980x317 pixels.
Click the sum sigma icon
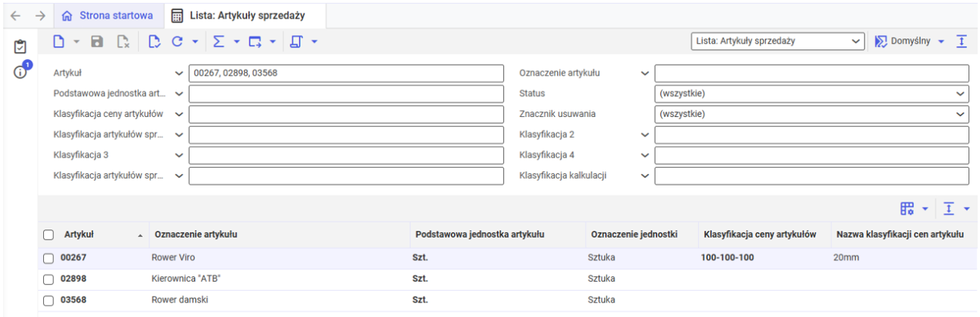coord(218,42)
